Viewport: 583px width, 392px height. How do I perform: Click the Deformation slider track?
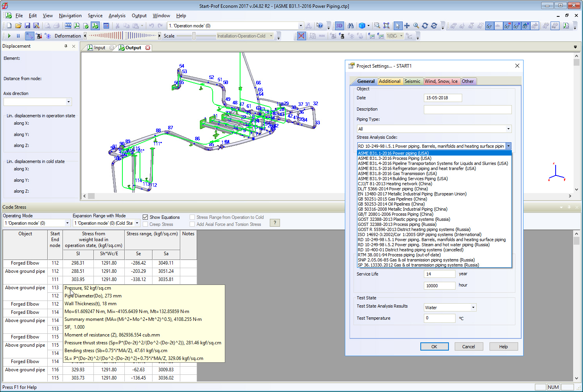[x=122, y=36]
